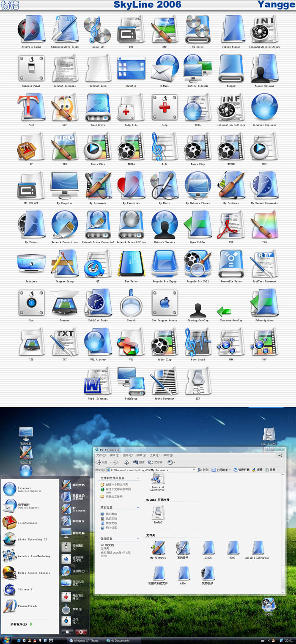The width and height of the screenshot is (296, 644).
Task: Select the Control Panel switch icon in grid
Action: pos(31,68)
